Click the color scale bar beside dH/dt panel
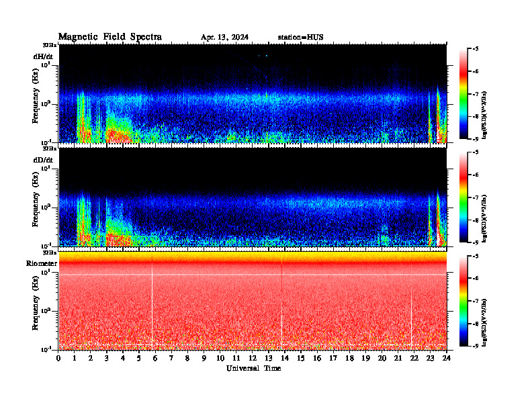Image resolution: width=532 pixels, height=411 pixels. click(x=463, y=94)
